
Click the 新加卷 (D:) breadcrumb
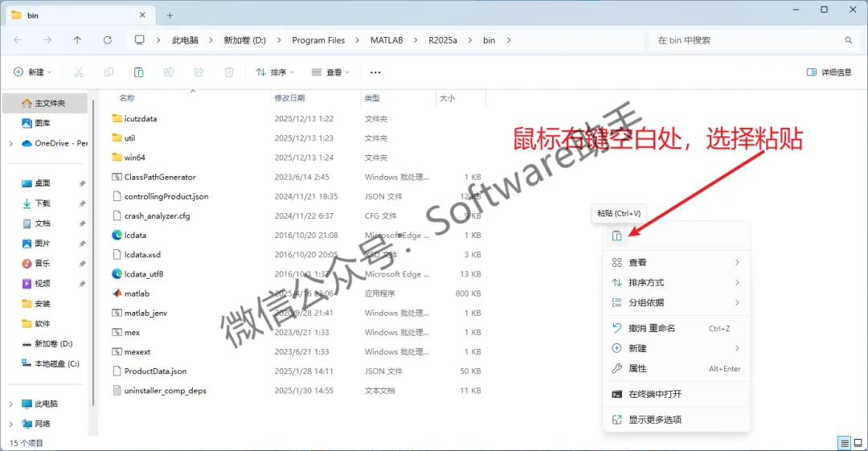[x=244, y=40]
